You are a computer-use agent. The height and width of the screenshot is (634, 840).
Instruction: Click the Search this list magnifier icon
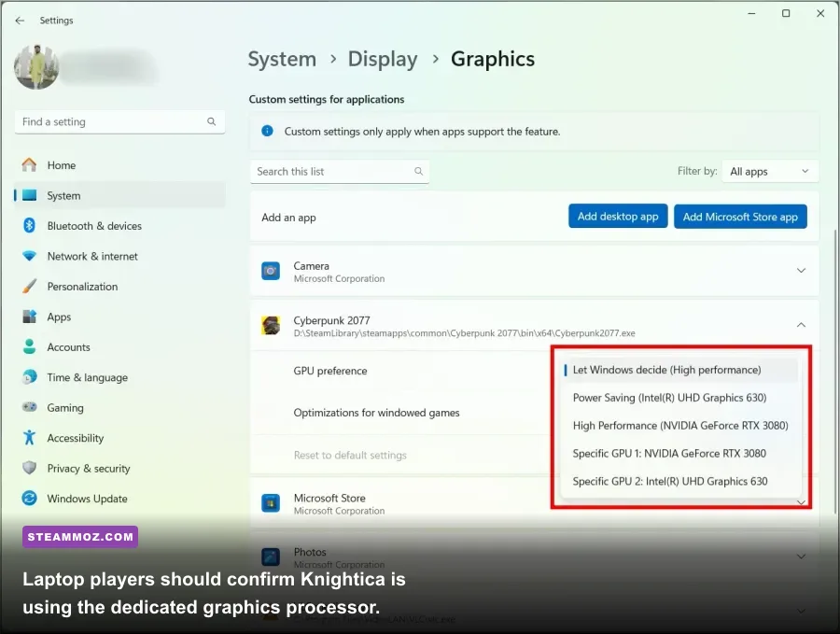tap(418, 171)
